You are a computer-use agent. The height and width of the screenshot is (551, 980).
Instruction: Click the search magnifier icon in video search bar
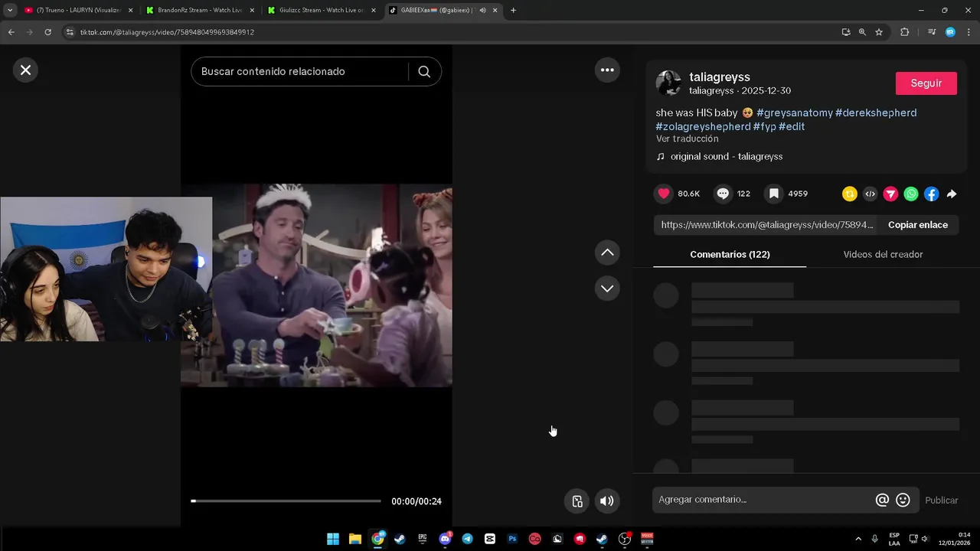point(424,71)
